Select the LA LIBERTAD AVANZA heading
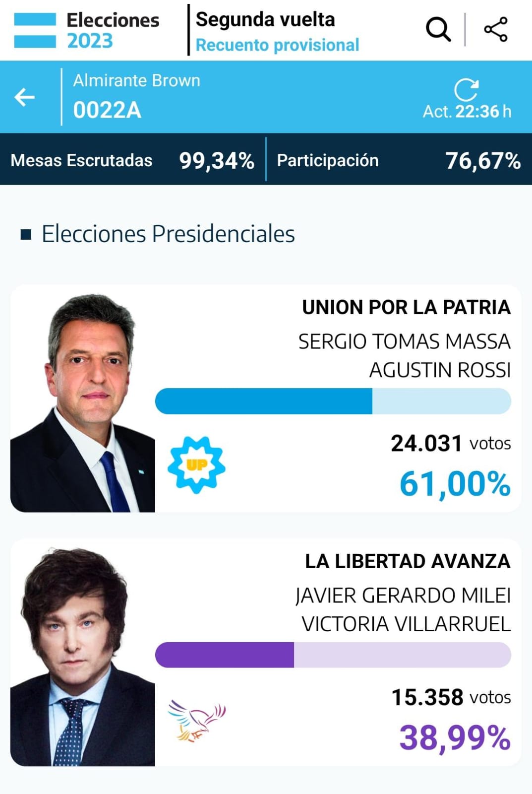This screenshot has width=532, height=794. [x=408, y=561]
